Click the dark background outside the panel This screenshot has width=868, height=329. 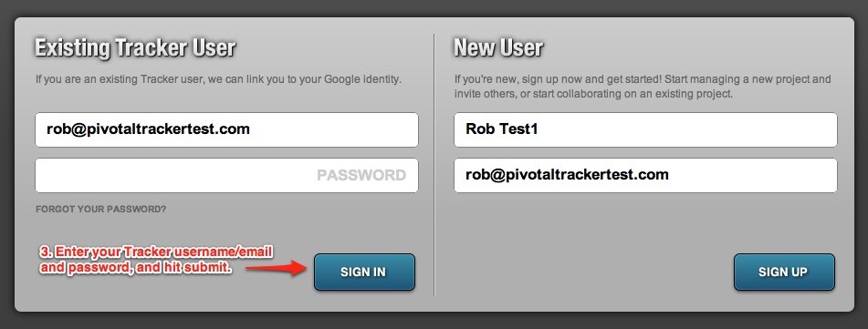pos(434,7)
